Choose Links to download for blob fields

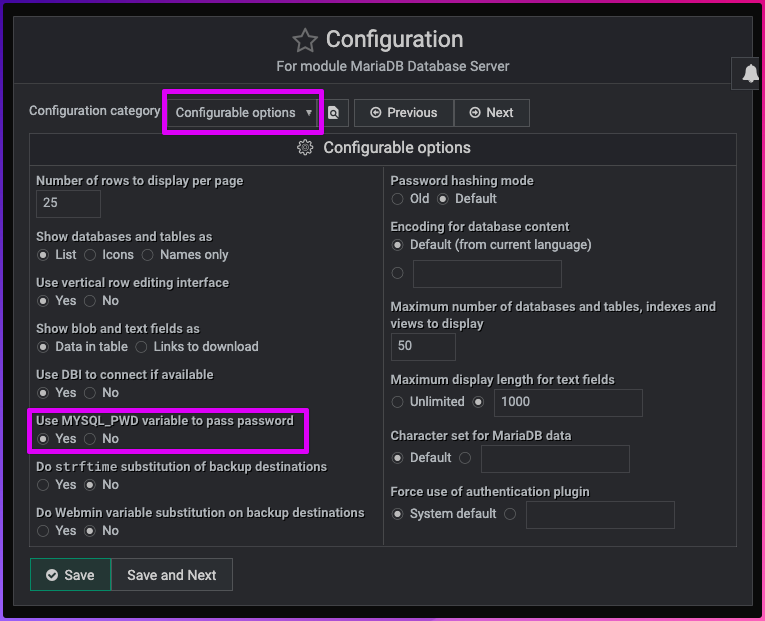pos(141,347)
